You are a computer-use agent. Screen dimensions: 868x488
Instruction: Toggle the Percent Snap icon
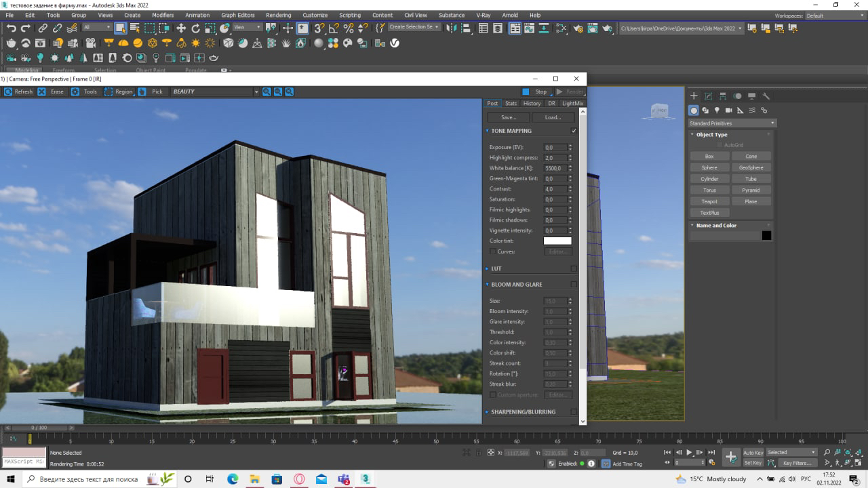pos(349,28)
